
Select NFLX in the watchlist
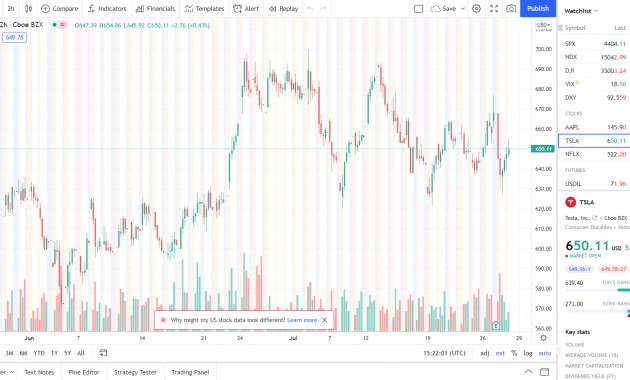[595, 154]
